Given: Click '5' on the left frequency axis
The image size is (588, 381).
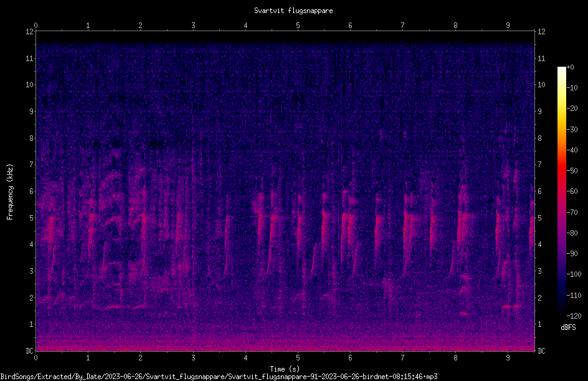Looking at the screenshot, I should 32,218.
